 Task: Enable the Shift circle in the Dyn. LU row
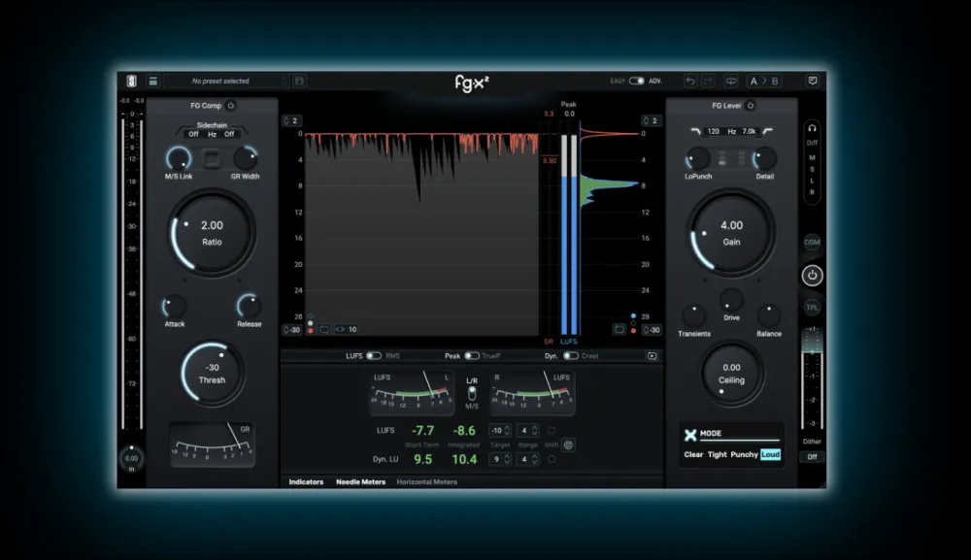[552, 459]
